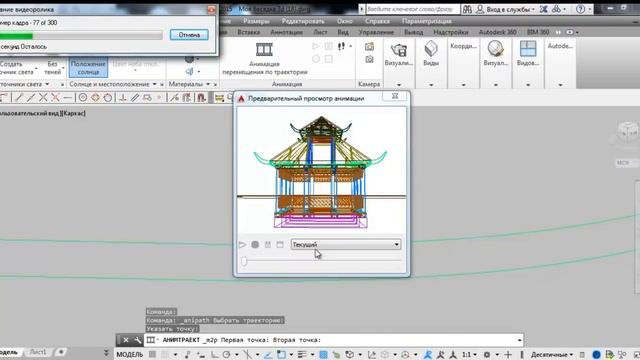Screen dimensions: 640x360
Task: Click the camera display icon in the Камера panel
Action: point(369,60)
